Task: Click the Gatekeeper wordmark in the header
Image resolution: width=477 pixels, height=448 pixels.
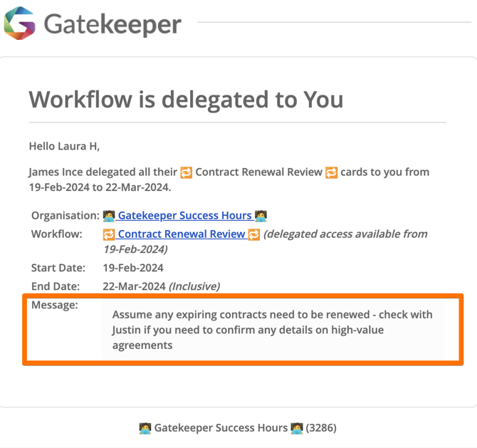Action: pos(112,24)
